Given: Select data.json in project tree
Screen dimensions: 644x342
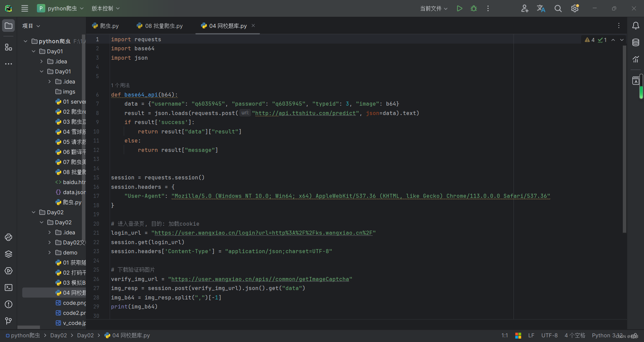Looking at the screenshot, I should click(70, 192).
